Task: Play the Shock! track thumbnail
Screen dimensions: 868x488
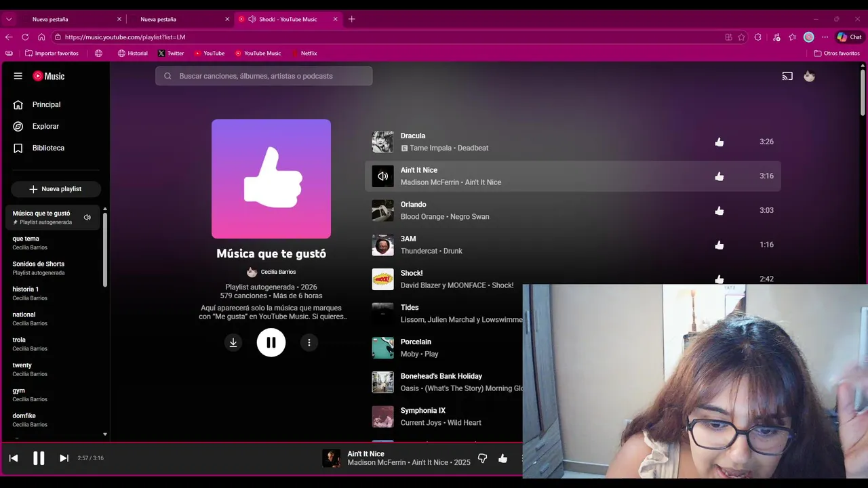Action: click(x=382, y=279)
